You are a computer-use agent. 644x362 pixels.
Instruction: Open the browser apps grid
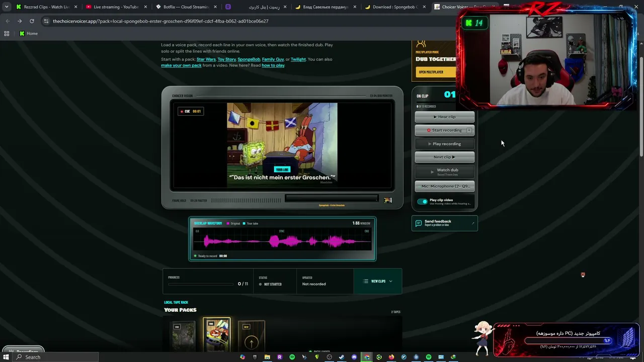click(x=7, y=34)
